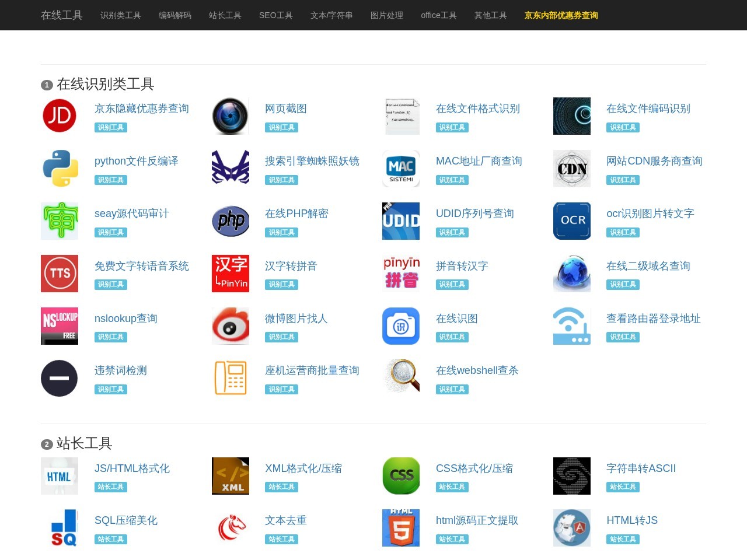Select the Python icon for python文件反编译
This screenshot has height=560, width=747.
(59, 168)
